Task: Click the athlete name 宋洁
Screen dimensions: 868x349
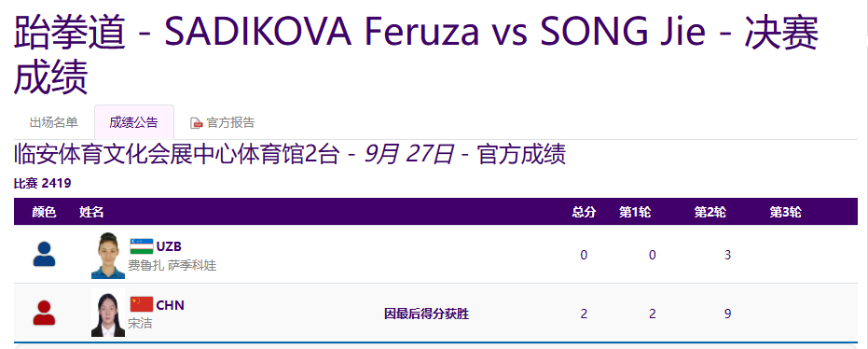Action: coord(140,323)
